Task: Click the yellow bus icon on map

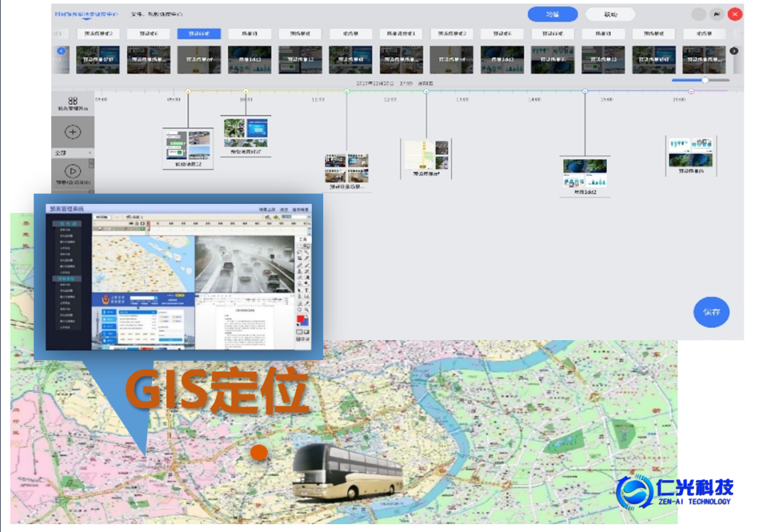Action: click(347, 469)
